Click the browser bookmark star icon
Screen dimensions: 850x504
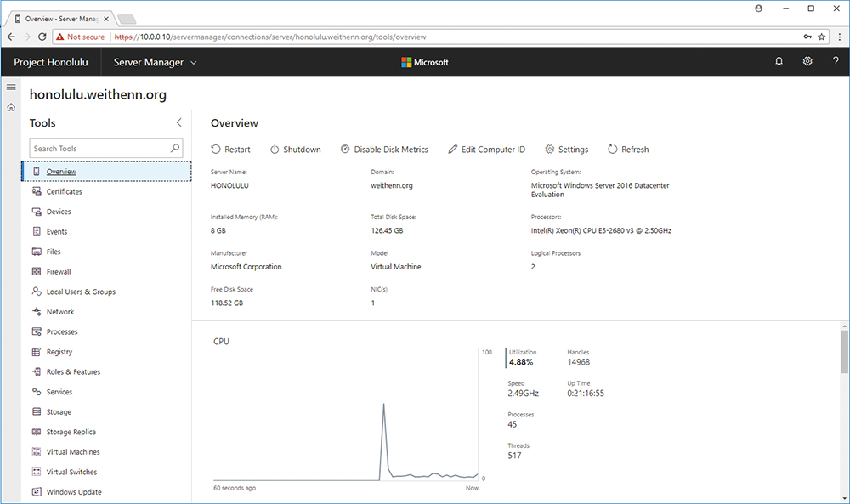[822, 37]
